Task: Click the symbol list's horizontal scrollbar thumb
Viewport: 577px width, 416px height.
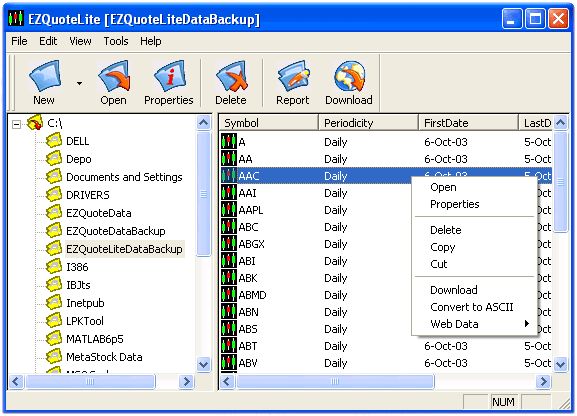Action: (335, 381)
